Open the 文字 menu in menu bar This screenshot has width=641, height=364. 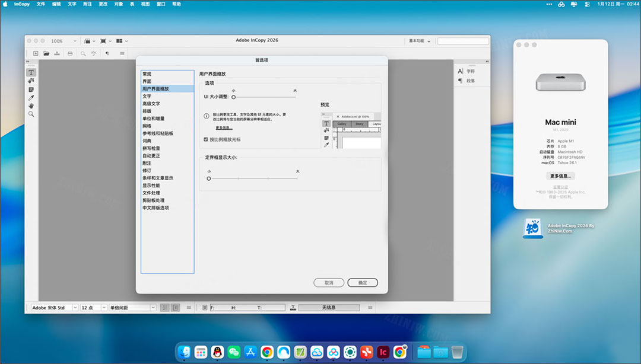72,4
